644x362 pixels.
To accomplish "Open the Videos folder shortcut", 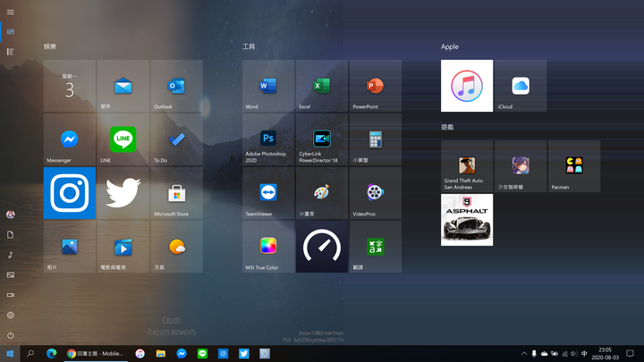I will tap(10, 295).
